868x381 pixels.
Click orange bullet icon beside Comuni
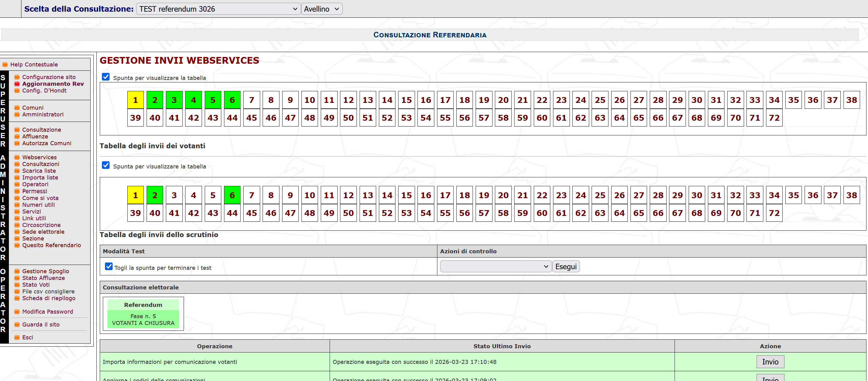coord(17,108)
